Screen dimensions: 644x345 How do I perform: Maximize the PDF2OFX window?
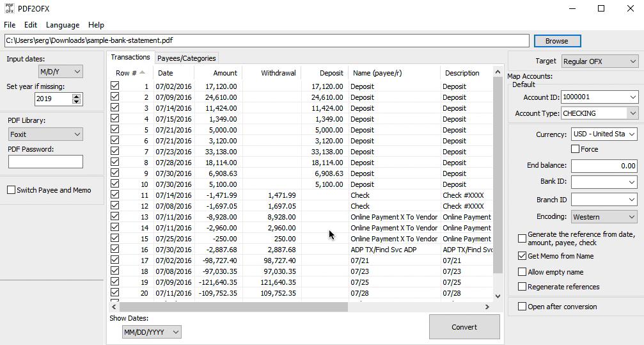(601, 8)
